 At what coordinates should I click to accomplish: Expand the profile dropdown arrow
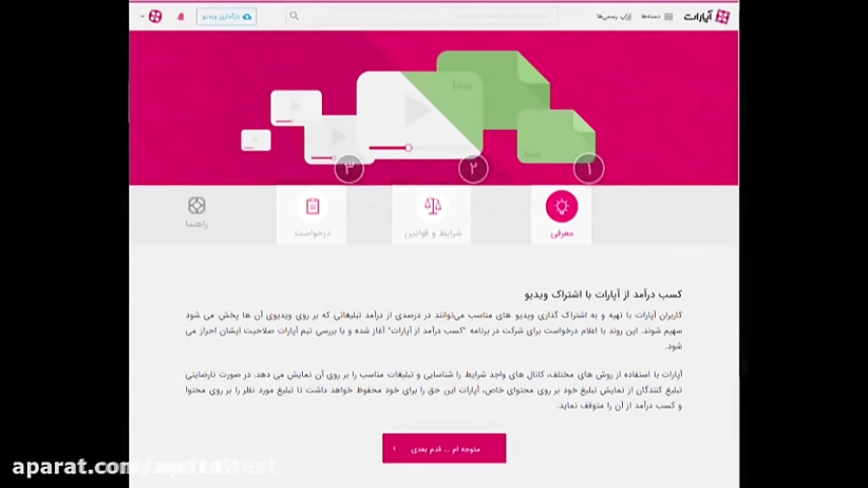(143, 16)
